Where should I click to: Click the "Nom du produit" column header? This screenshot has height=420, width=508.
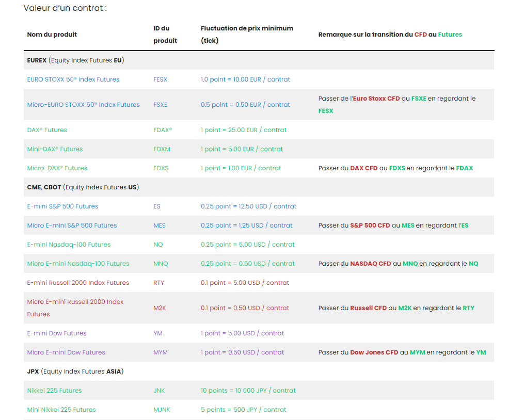tap(52, 35)
